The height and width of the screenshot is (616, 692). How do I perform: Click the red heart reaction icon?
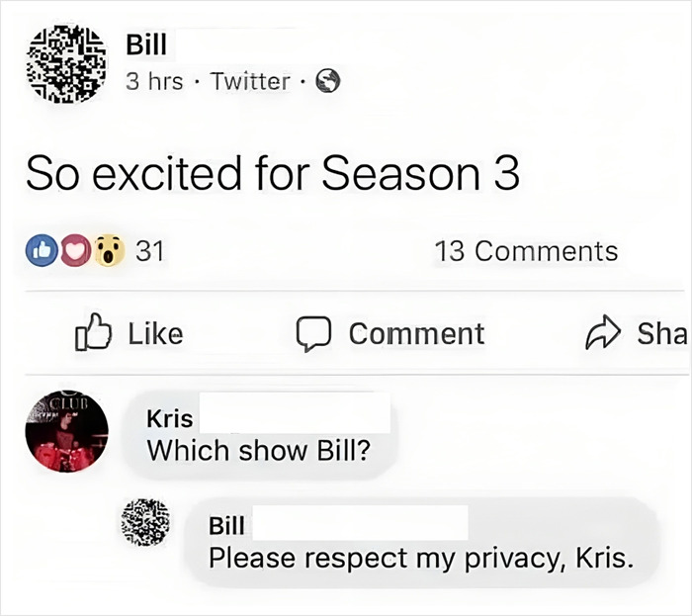point(75,250)
